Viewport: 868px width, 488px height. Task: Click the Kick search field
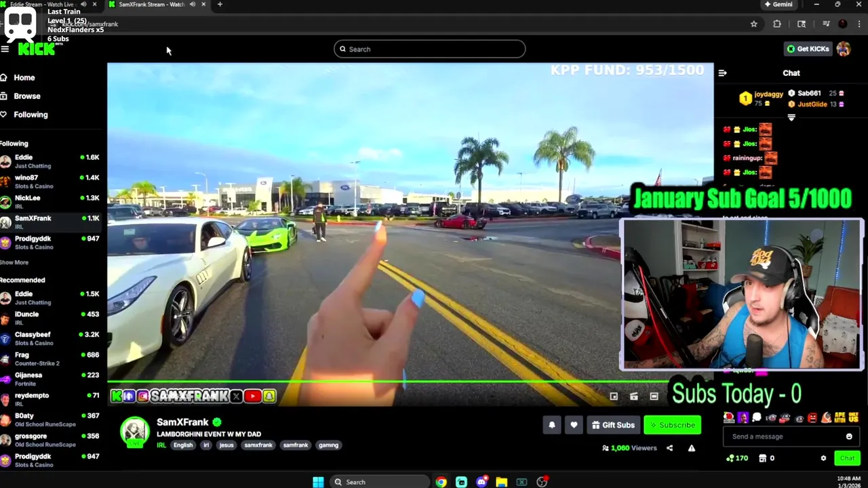click(429, 49)
